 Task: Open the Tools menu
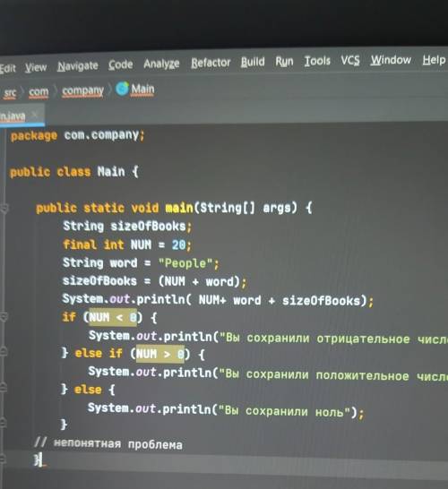317,61
